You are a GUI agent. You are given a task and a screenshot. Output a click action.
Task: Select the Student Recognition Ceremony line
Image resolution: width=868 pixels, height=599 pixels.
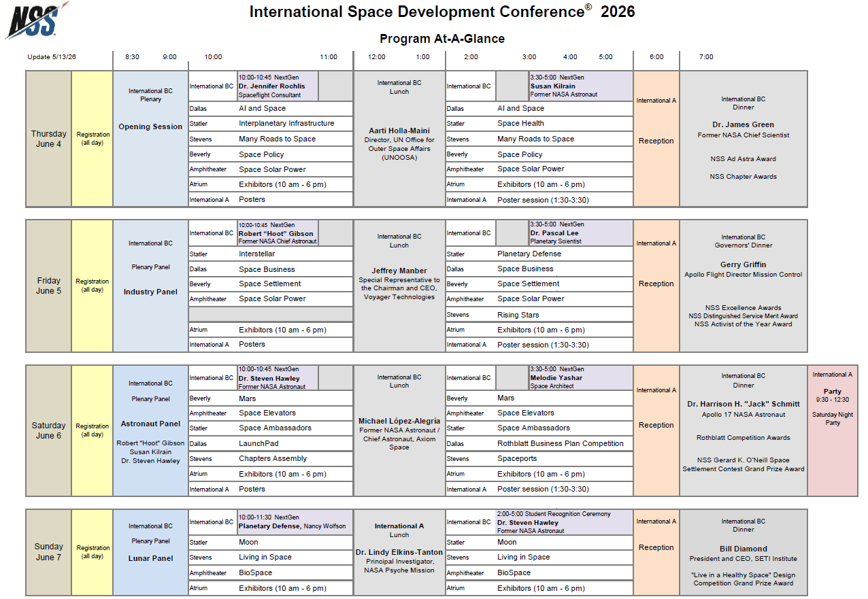tap(554, 514)
